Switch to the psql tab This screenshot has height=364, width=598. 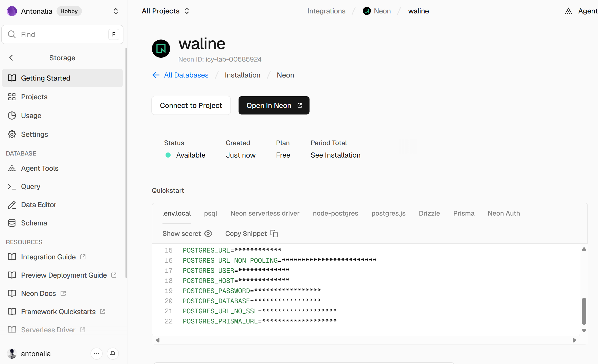(x=211, y=213)
